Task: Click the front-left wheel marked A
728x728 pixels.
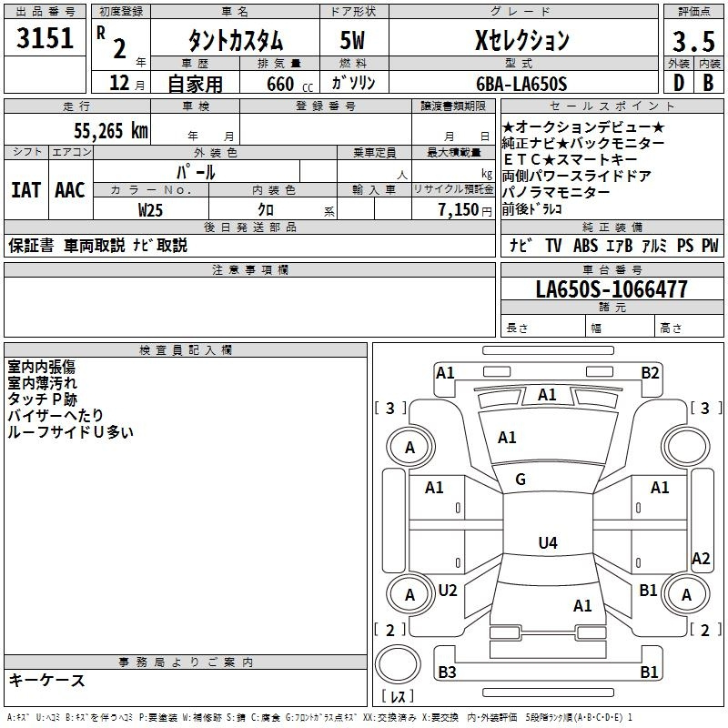Action: [409, 447]
